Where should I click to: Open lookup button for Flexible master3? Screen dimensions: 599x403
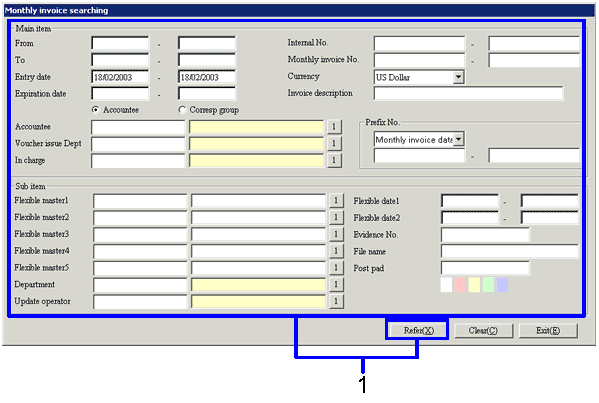pos(336,234)
